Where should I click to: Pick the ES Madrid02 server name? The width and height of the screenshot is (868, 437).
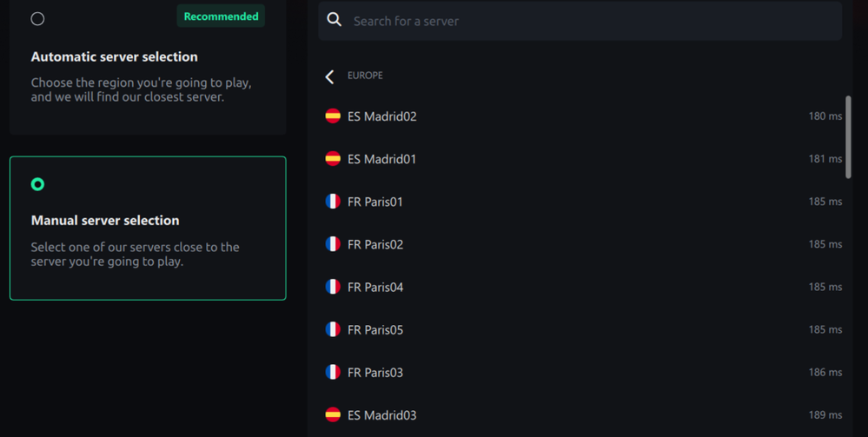382,116
